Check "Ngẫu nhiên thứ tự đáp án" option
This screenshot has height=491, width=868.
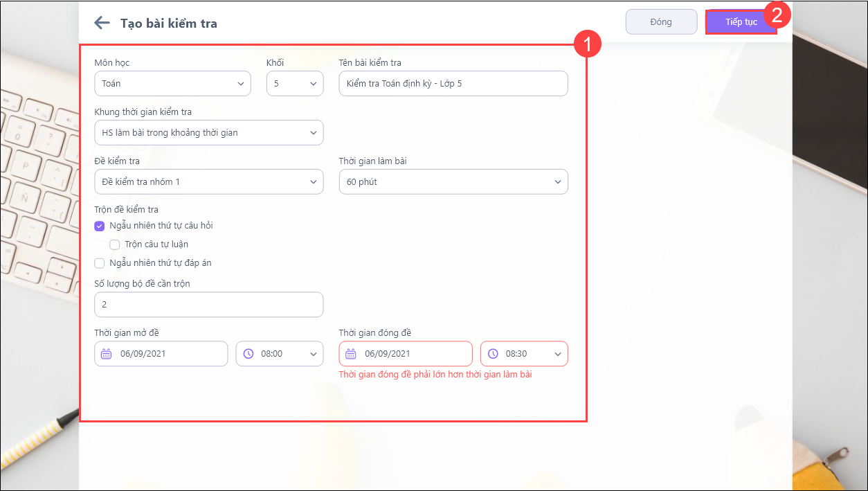(100, 263)
